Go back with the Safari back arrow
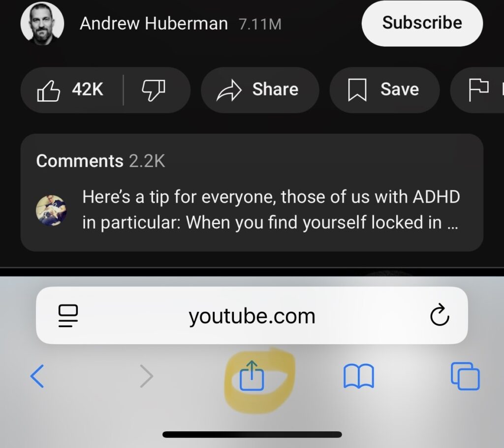 (x=37, y=376)
